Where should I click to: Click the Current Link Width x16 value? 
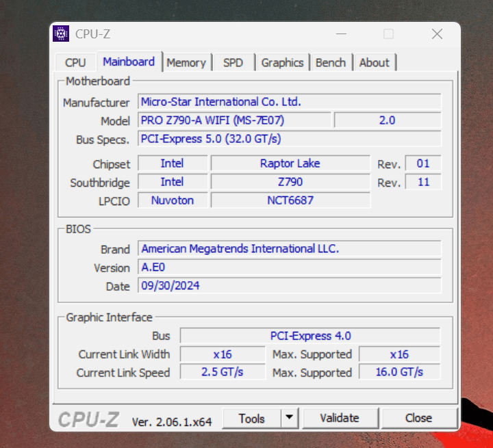coord(223,354)
